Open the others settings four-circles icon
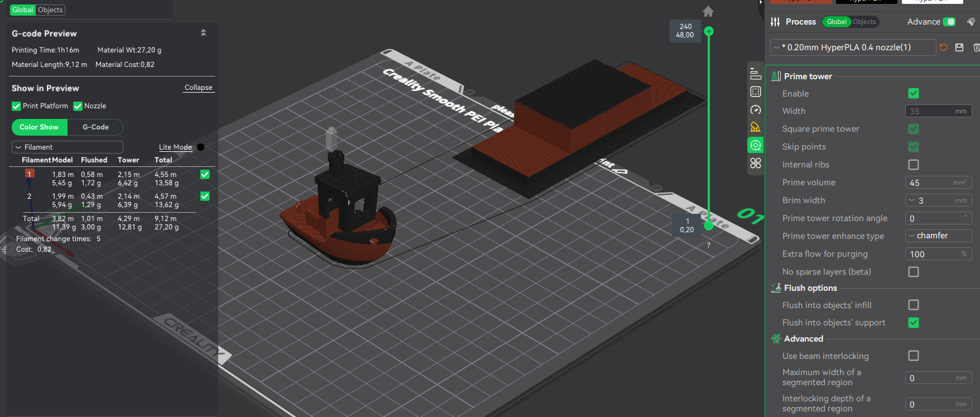 pyautogui.click(x=756, y=163)
